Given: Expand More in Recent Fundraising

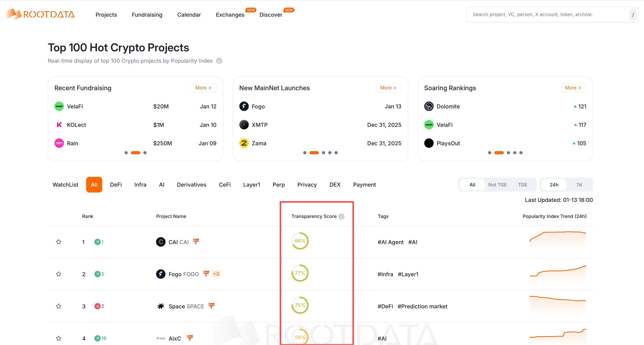Looking at the screenshot, I should tap(204, 88).
